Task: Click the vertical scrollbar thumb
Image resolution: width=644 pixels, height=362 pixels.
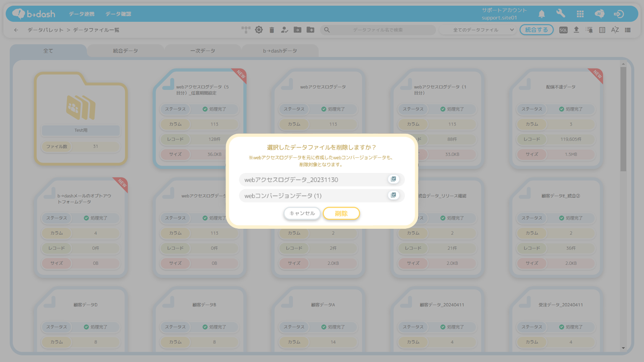Action: (623, 119)
